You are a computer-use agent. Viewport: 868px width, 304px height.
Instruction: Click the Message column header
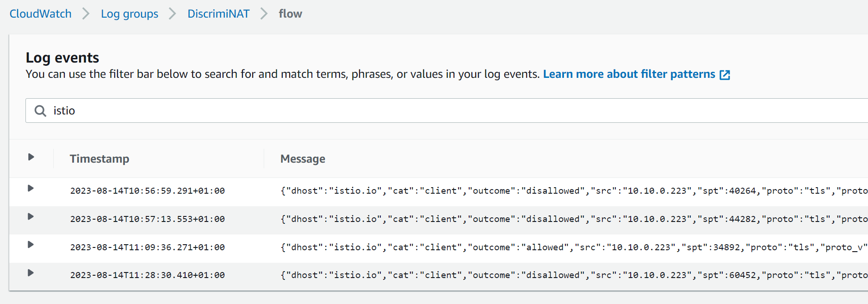point(303,159)
